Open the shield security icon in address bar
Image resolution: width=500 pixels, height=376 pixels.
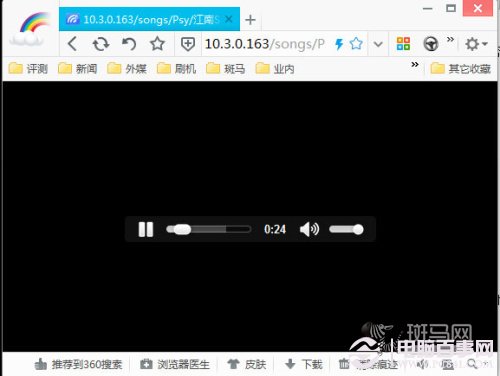pyautogui.click(x=188, y=44)
